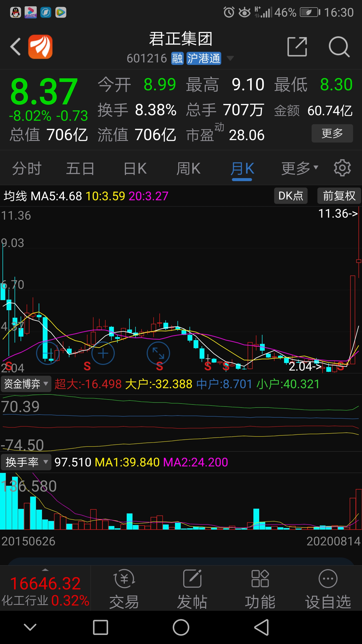The image size is (362, 644).
Task: Tap the current price 8.37
Action: pyautogui.click(x=44, y=91)
